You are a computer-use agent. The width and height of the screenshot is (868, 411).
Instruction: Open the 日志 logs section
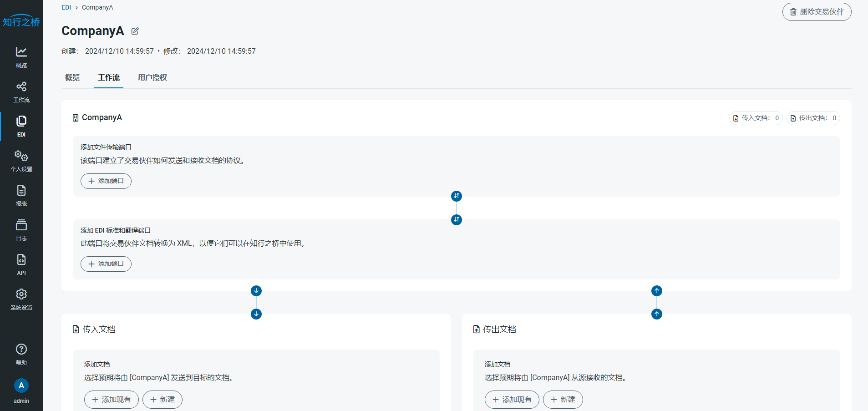point(21,230)
